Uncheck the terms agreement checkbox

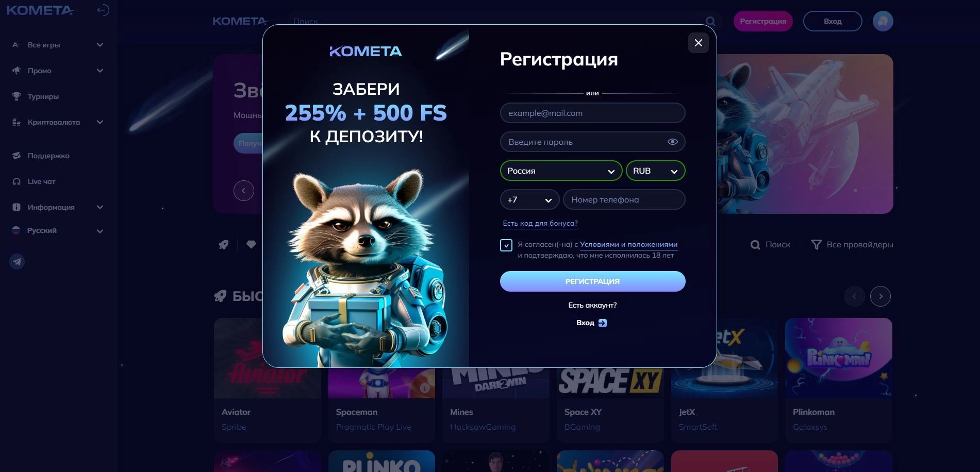[506, 245]
